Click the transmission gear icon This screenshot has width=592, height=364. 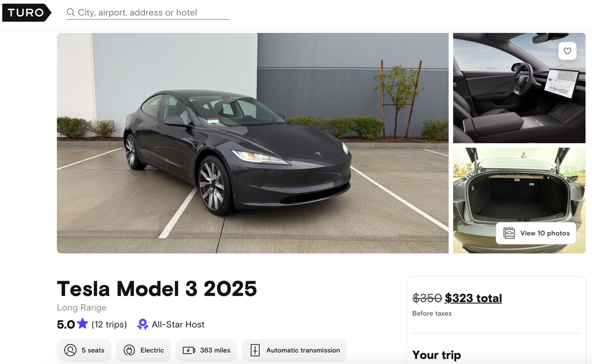tap(255, 350)
